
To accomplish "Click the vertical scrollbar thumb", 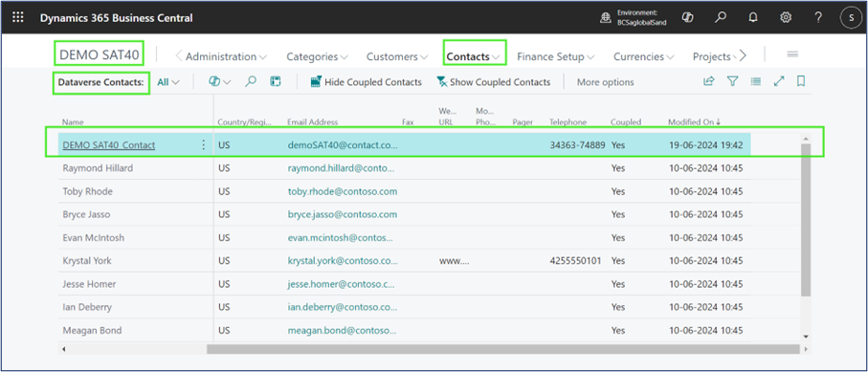I will (x=806, y=219).
